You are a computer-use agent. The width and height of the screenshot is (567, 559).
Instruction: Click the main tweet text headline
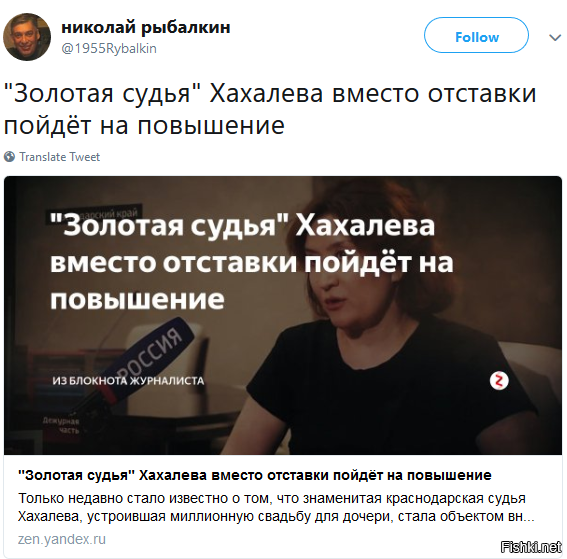click(x=270, y=109)
